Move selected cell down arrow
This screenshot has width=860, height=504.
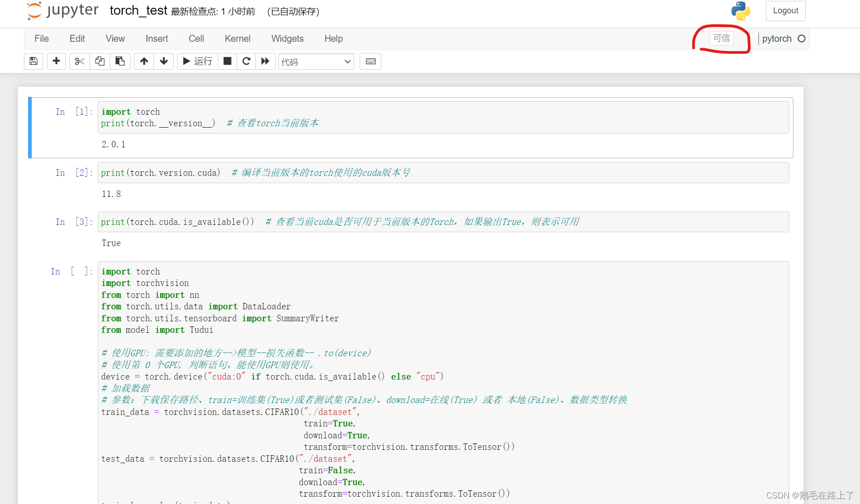(164, 62)
